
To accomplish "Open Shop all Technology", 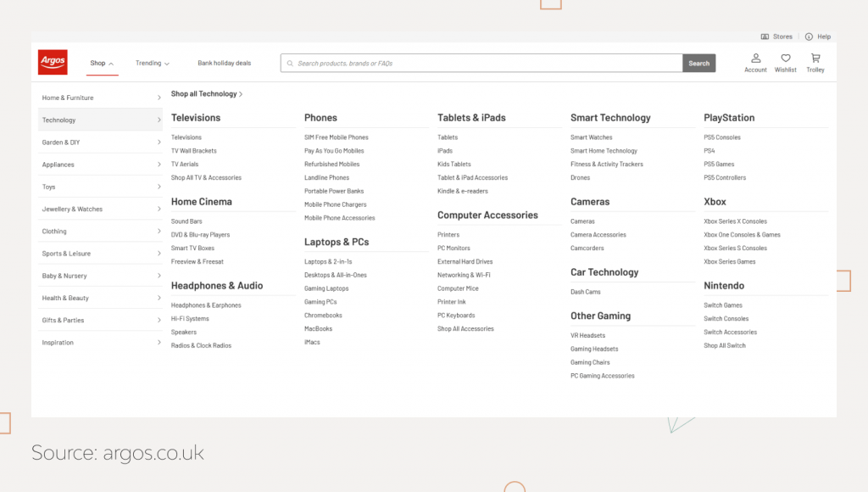I will coord(206,93).
